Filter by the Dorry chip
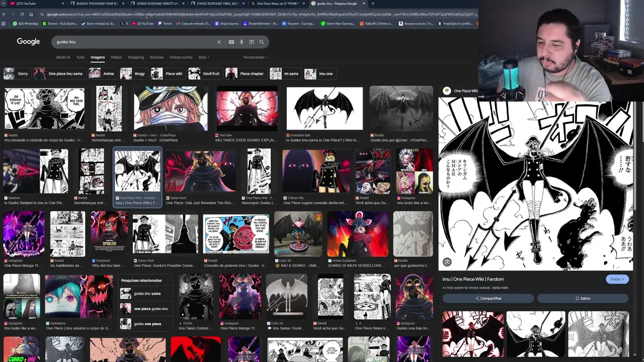 17,73
